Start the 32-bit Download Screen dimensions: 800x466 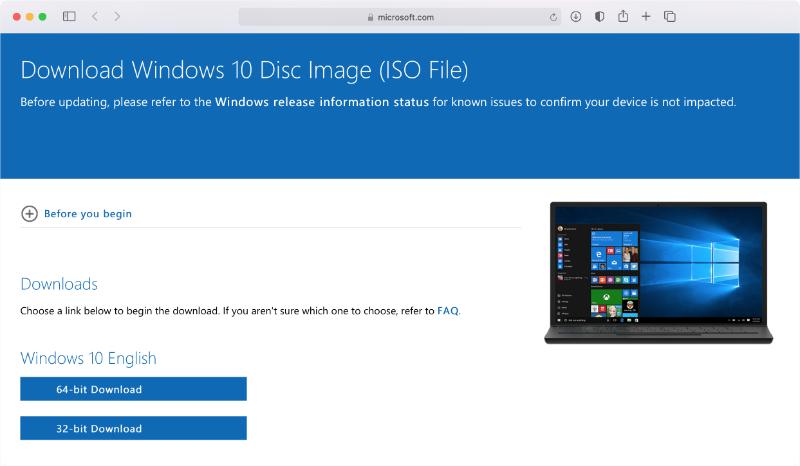click(x=133, y=428)
